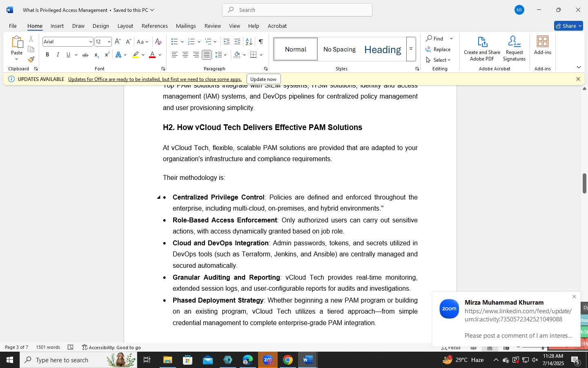This screenshot has height=368, width=588.
Task: Clear all formatting icon
Action: 158,42
